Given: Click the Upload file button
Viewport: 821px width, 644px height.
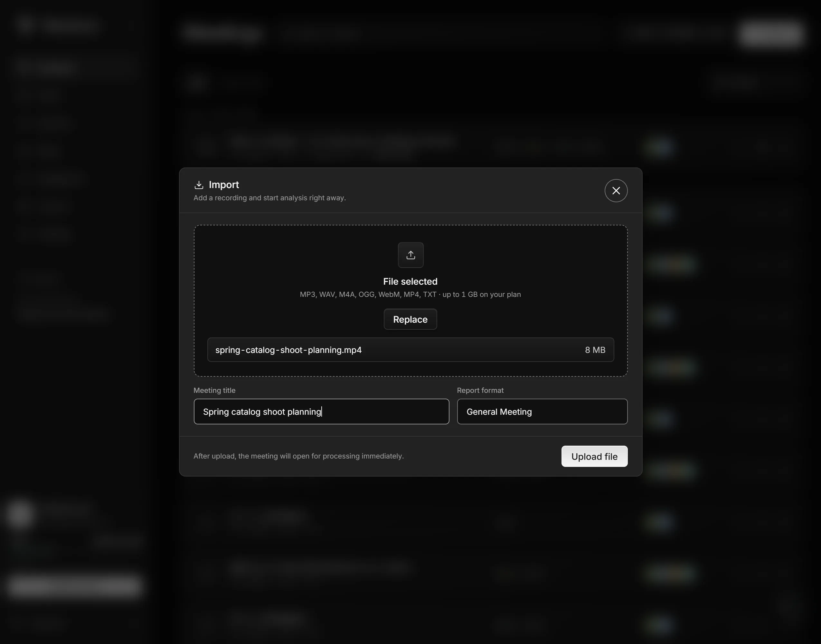Looking at the screenshot, I should tap(594, 456).
